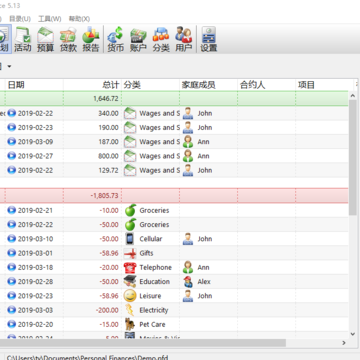
Task: Select the name John on the Leisure row
Action: coord(205,296)
